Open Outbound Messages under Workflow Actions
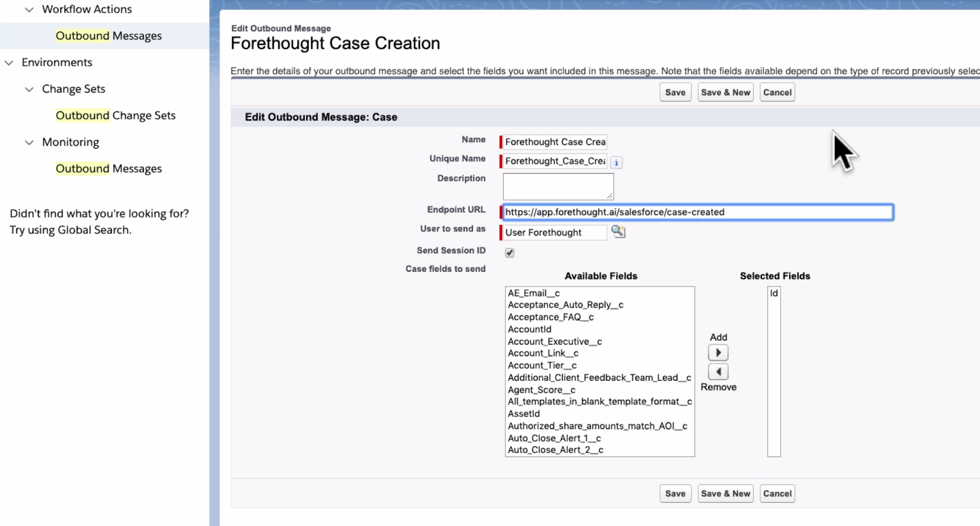The image size is (980, 526). (x=109, y=36)
